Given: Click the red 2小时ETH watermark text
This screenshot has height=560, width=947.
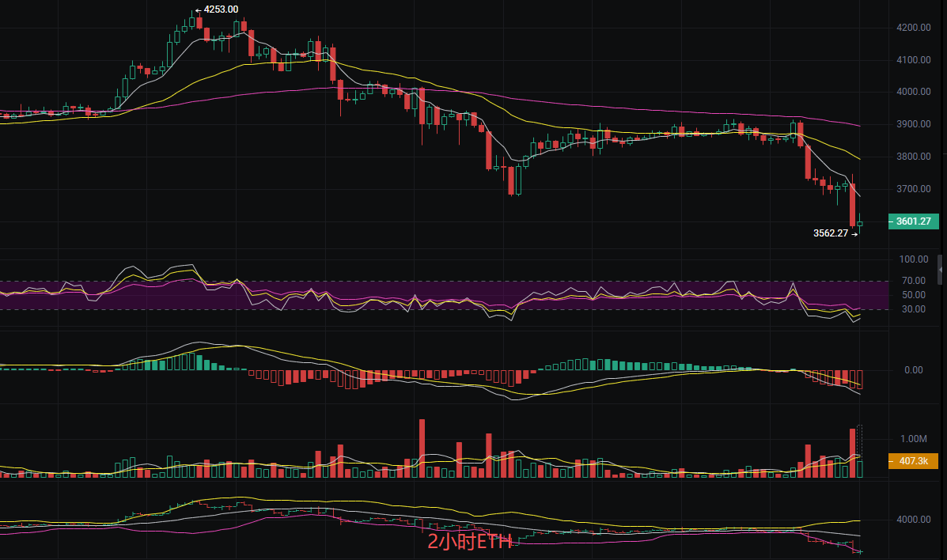Looking at the screenshot, I should pos(470,542).
